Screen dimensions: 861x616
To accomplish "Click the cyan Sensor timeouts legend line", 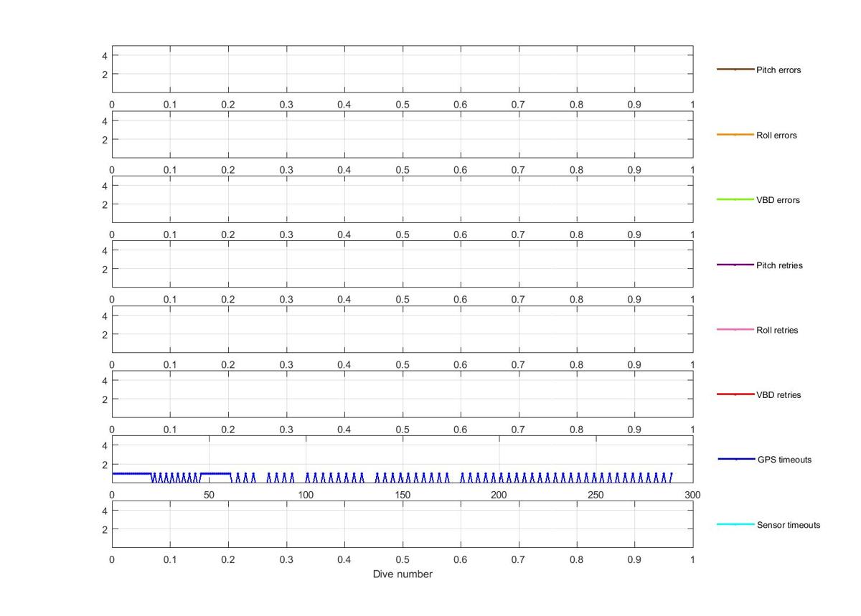I will tap(735, 524).
